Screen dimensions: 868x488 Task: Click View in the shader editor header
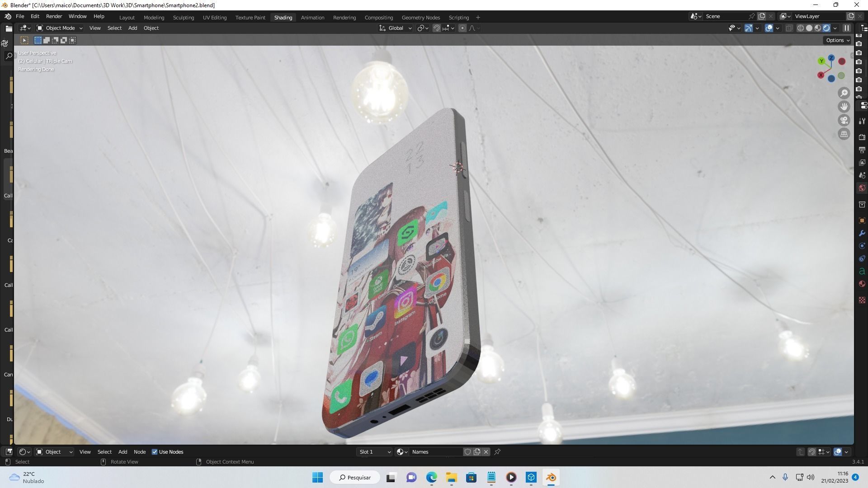click(x=85, y=452)
